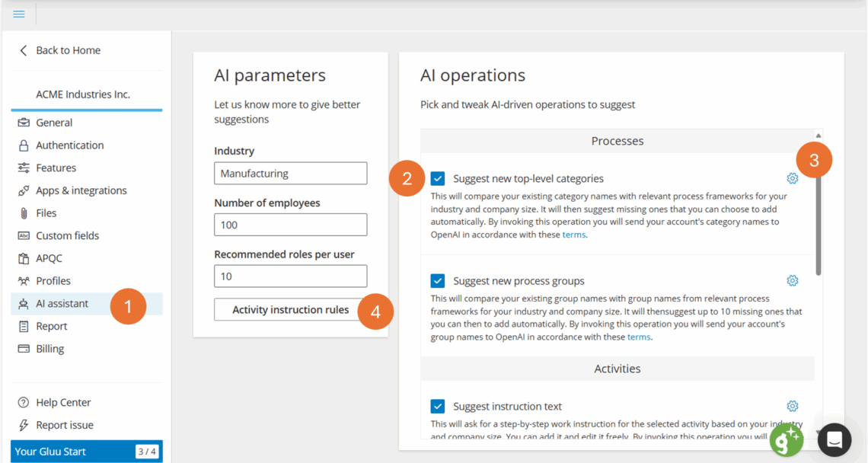Go to Custom fields section

67,236
